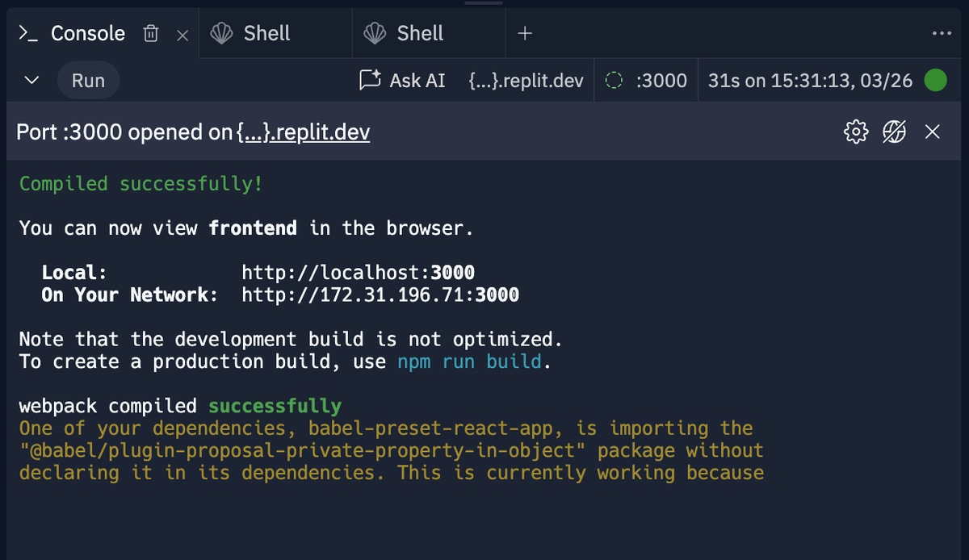This screenshot has height=560, width=969.
Task: Toggle the crossed-out globe preview icon
Action: [x=894, y=131]
